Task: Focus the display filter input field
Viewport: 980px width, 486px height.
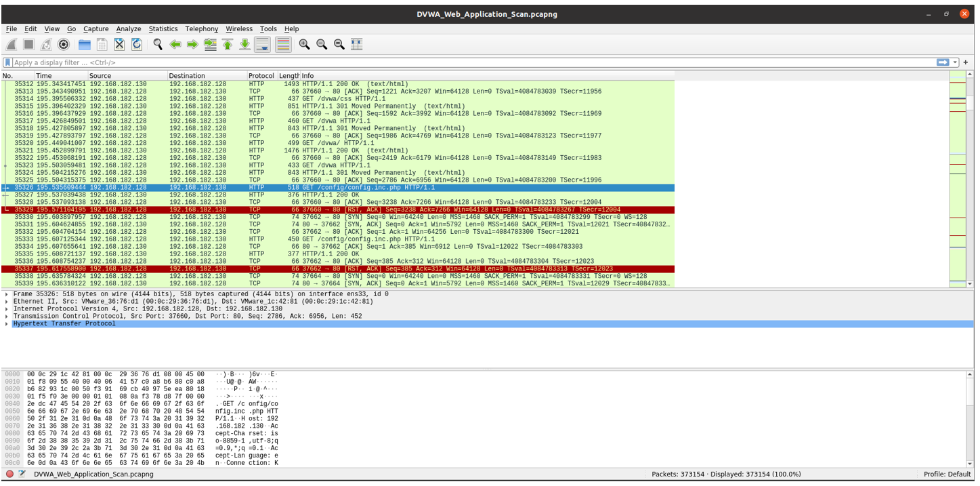Action: point(474,62)
